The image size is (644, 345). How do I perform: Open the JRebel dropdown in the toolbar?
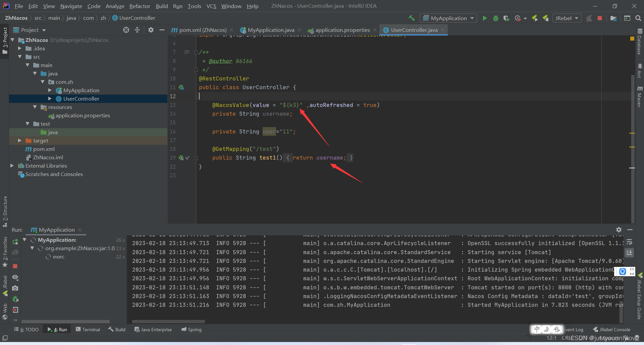click(567, 18)
